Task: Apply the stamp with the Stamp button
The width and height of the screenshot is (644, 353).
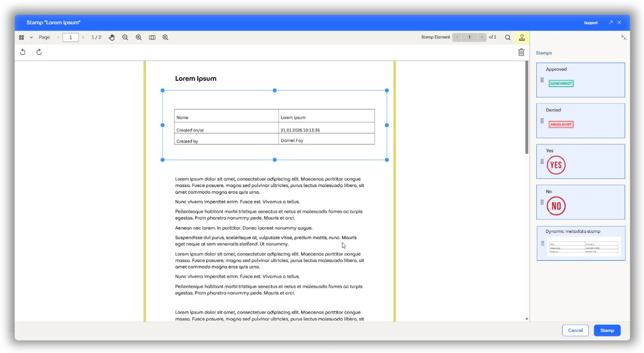Action: coord(607,330)
